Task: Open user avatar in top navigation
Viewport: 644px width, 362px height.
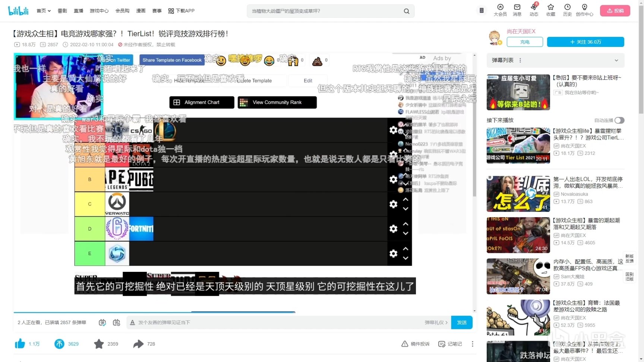Action: click(x=482, y=10)
